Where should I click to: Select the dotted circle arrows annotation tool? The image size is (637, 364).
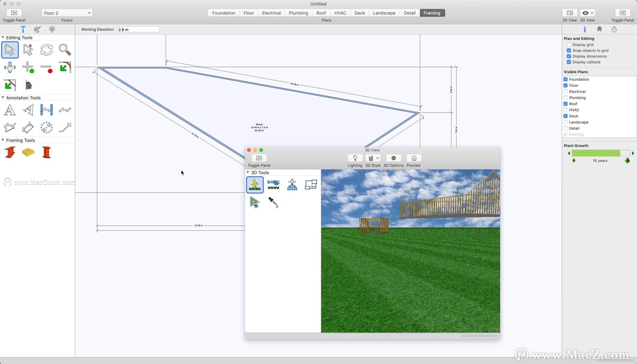click(46, 128)
